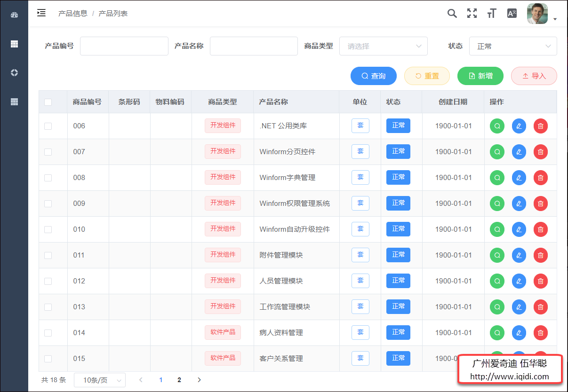Select the checkbox beside 病人资料管理
The height and width of the screenshot is (392, 568).
coord(48,332)
